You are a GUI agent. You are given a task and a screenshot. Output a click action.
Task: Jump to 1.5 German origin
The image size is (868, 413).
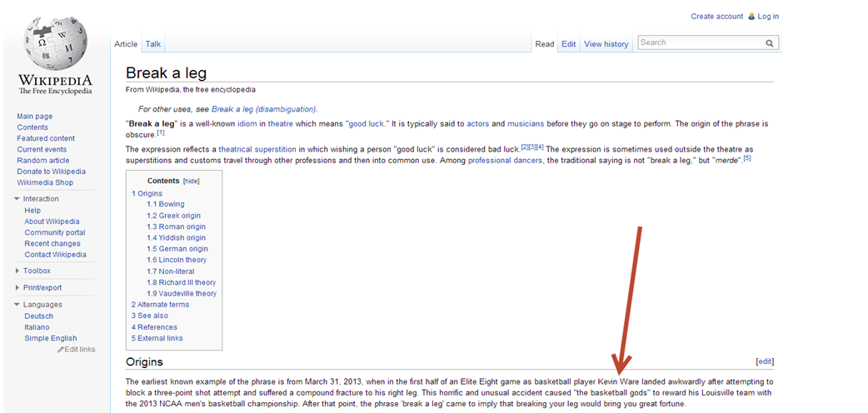(177, 249)
